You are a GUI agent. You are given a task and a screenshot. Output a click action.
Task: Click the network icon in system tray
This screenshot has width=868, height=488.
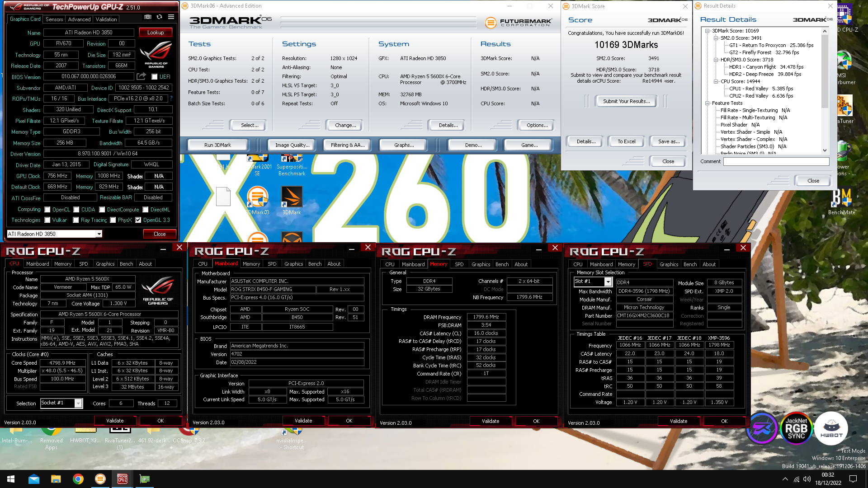click(x=796, y=479)
